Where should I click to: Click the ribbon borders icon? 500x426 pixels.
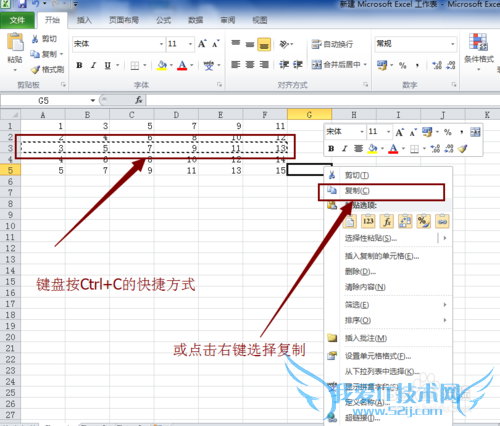click(x=135, y=66)
